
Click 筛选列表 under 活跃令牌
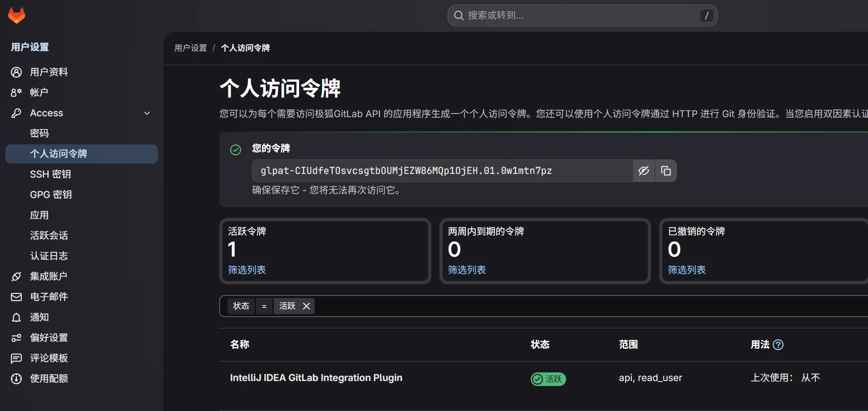[247, 270]
